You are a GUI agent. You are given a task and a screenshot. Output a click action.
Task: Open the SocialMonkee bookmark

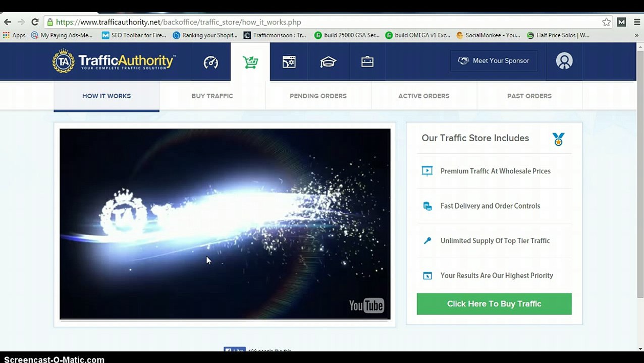coord(488,35)
